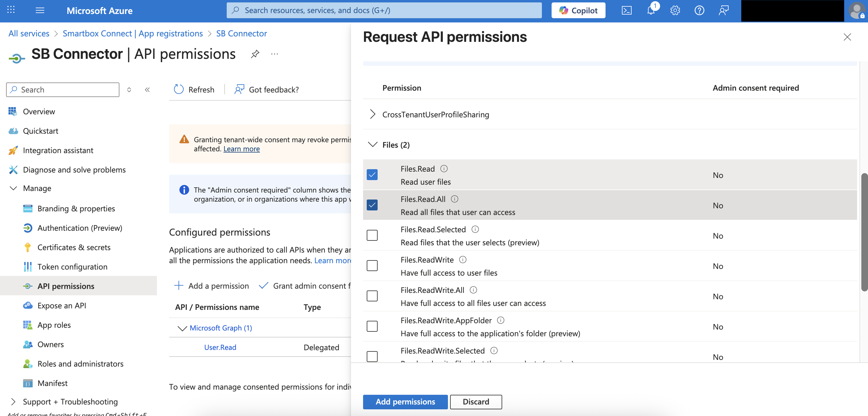Open Certificates & secrets menu item

click(x=74, y=247)
